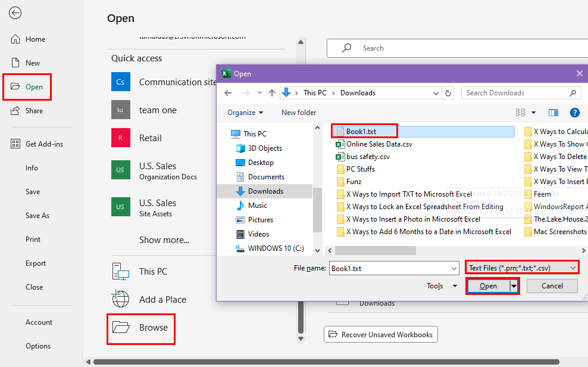Click the change view icon

pyautogui.click(x=521, y=112)
